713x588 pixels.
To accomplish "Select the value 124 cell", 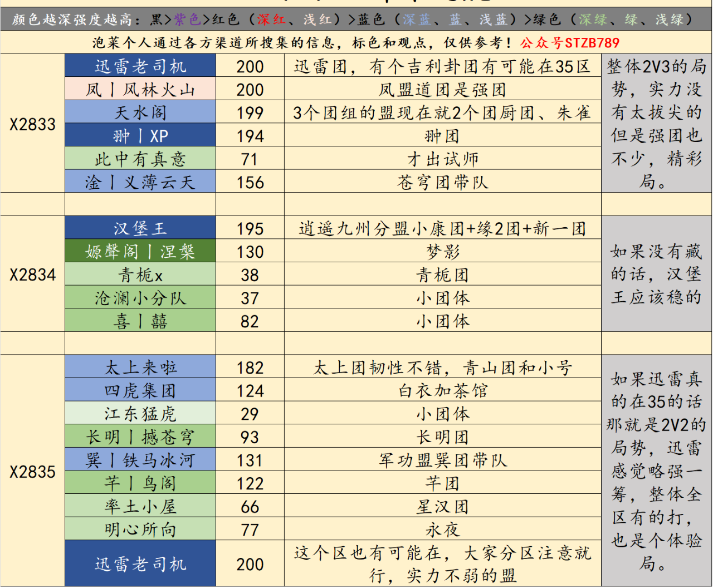I will (250, 390).
